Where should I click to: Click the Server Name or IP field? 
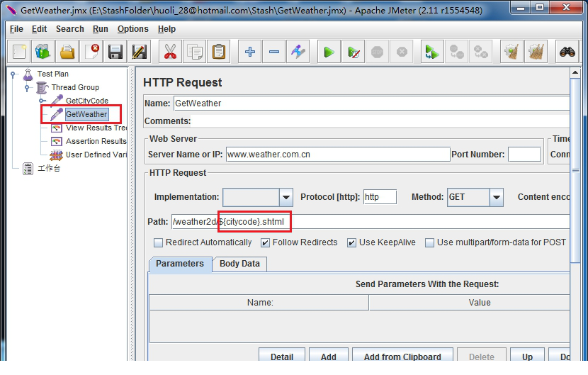[x=338, y=155]
